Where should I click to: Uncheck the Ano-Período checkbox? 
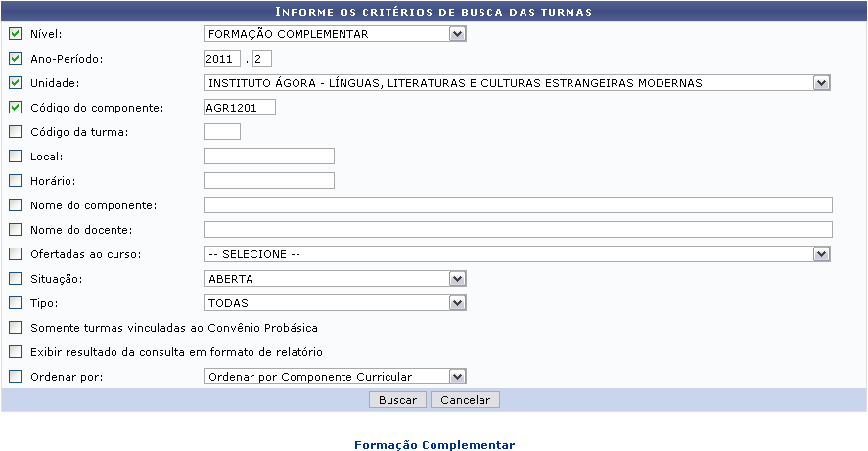[x=15, y=59]
